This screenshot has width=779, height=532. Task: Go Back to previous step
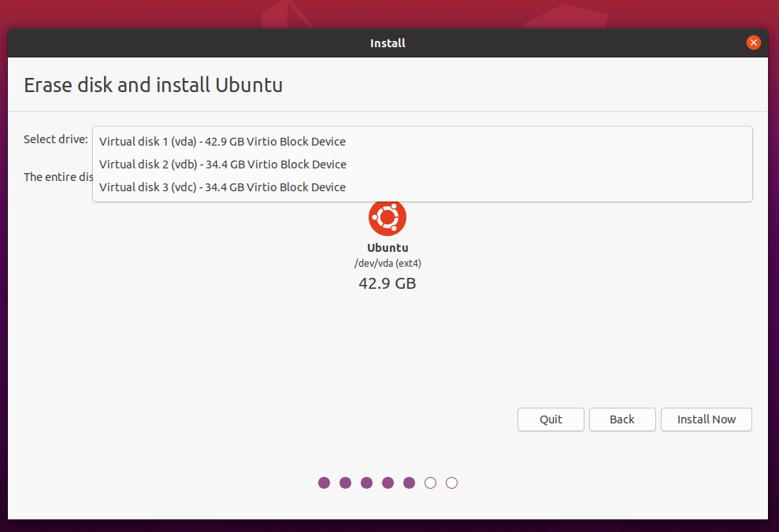pyautogui.click(x=622, y=419)
